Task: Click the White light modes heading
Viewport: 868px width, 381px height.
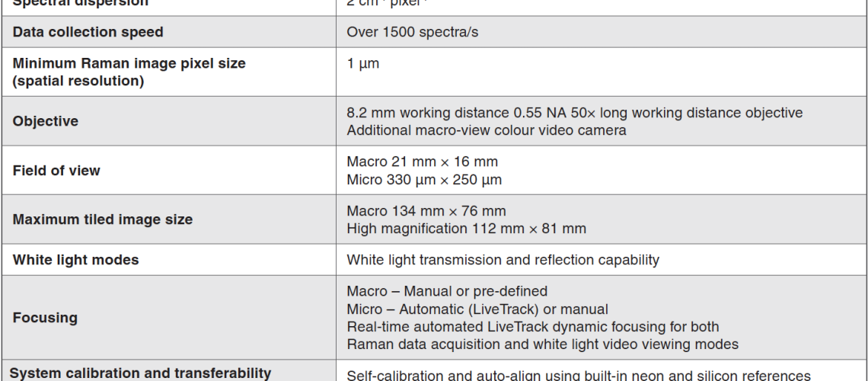Action: coord(76,260)
